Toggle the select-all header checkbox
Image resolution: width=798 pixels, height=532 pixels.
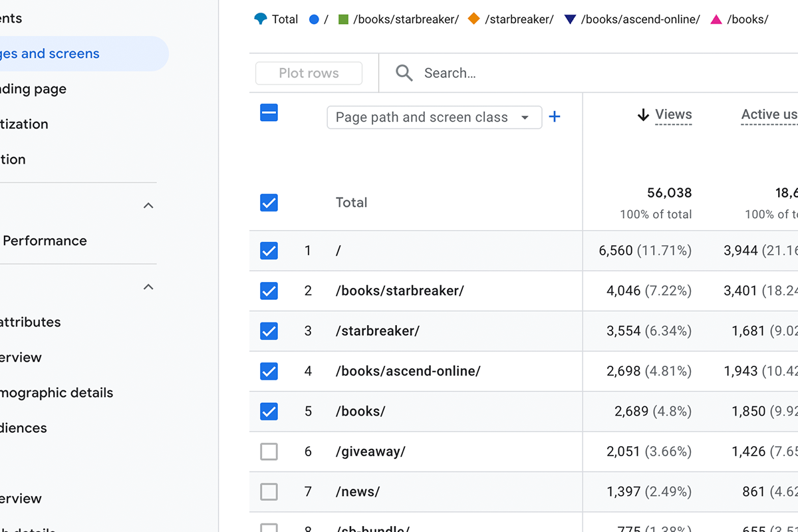pos(269,113)
